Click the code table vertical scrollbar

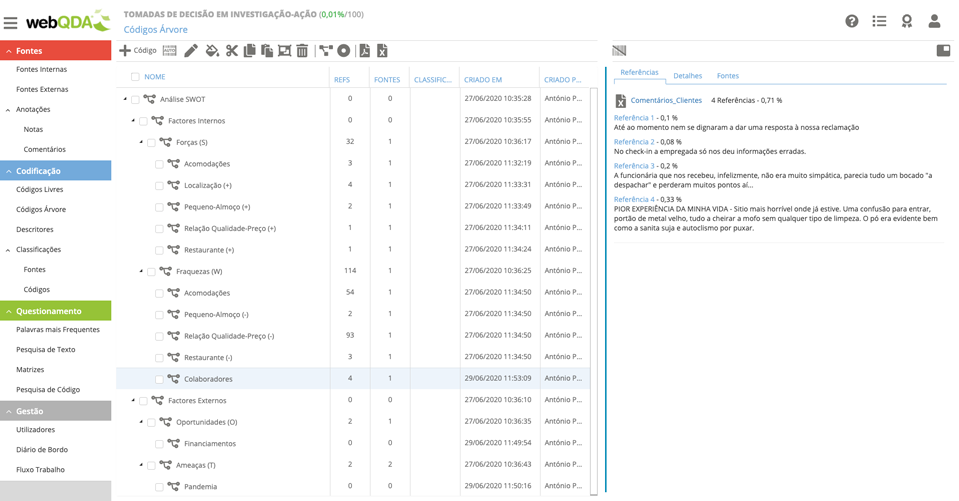(x=593, y=291)
